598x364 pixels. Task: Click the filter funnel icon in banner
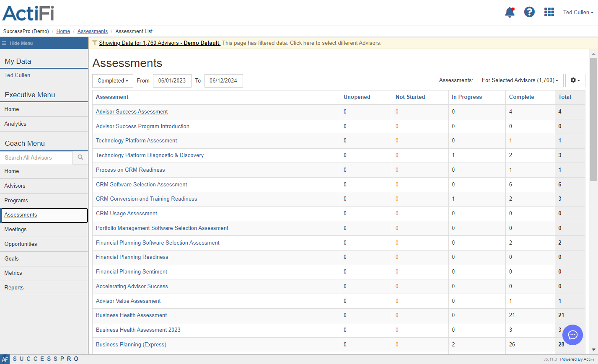[x=95, y=43]
